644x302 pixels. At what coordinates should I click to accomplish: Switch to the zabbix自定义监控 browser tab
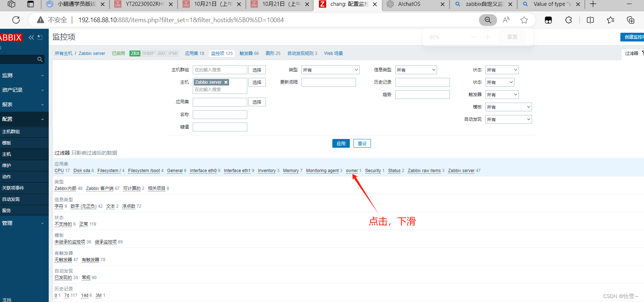[x=484, y=4]
